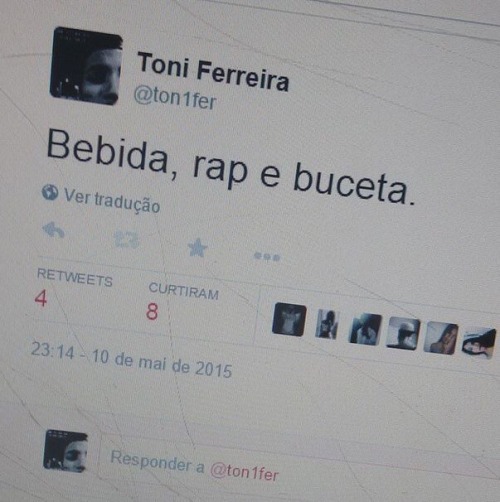
Task: Open the second liker avatar thumbnail
Action: pyautogui.click(x=327, y=324)
